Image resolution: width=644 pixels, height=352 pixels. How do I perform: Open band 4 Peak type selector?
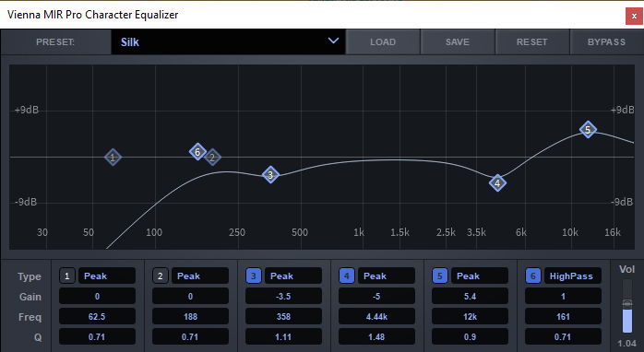coord(387,276)
